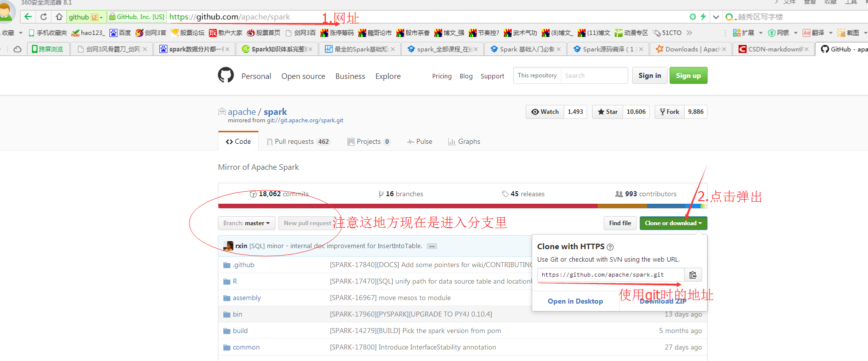Click the browser address bar URL

[230, 16]
